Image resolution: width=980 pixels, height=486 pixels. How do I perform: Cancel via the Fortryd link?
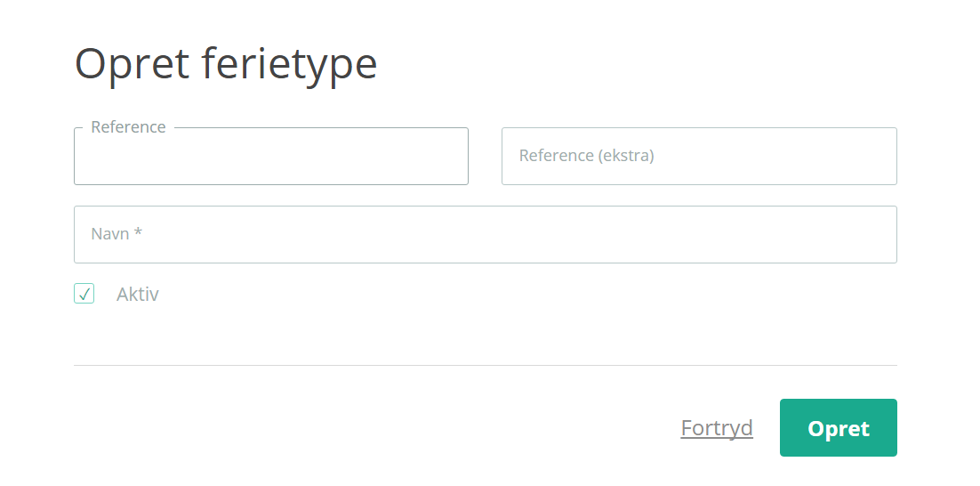[717, 428]
